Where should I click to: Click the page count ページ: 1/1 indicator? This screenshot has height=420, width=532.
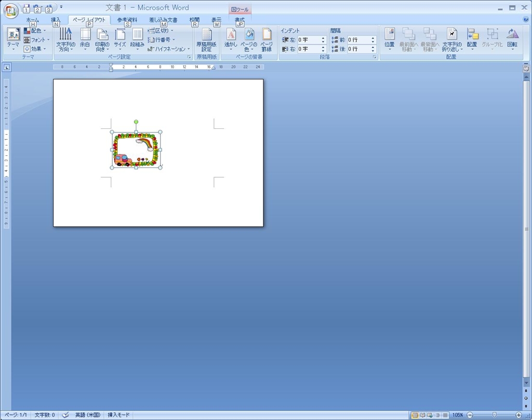coord(16,415)
